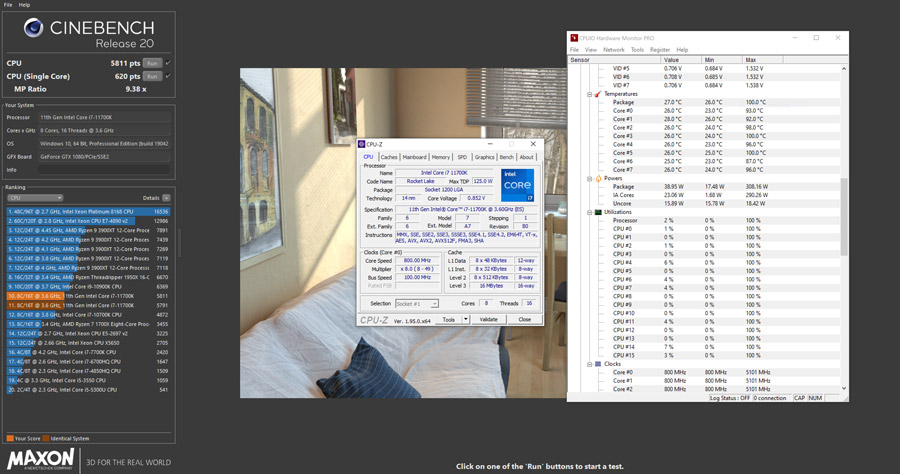Image resolution: width=900 pixels, height=474 pixels.
Task: Switch to the Memory tab in CPU-Z
Action: coord(440,157)
